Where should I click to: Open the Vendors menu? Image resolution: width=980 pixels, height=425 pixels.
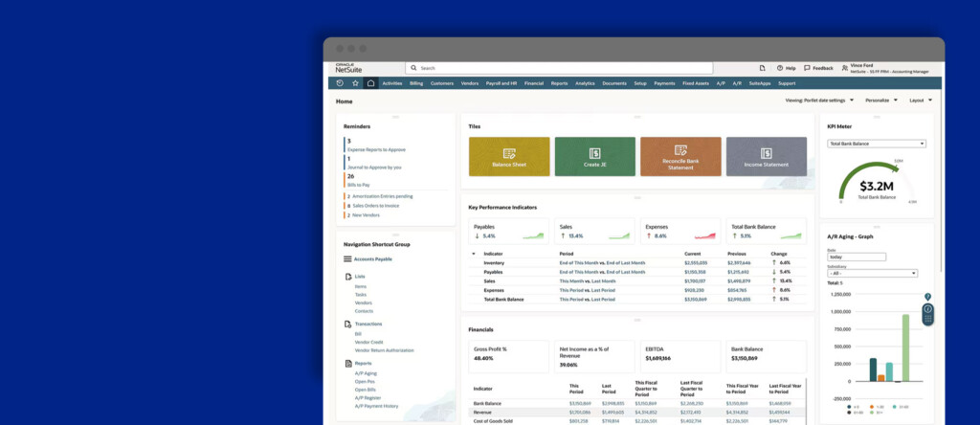coord(469,83)
